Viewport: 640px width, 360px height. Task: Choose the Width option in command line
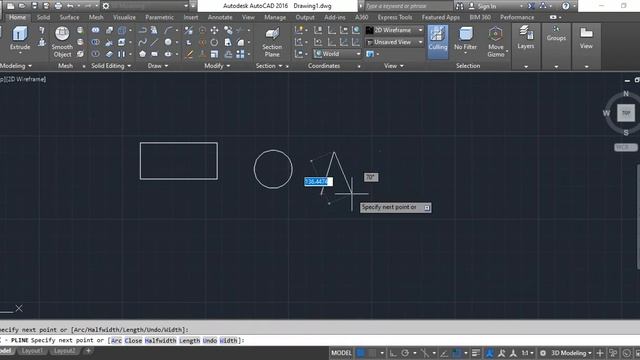228,340
